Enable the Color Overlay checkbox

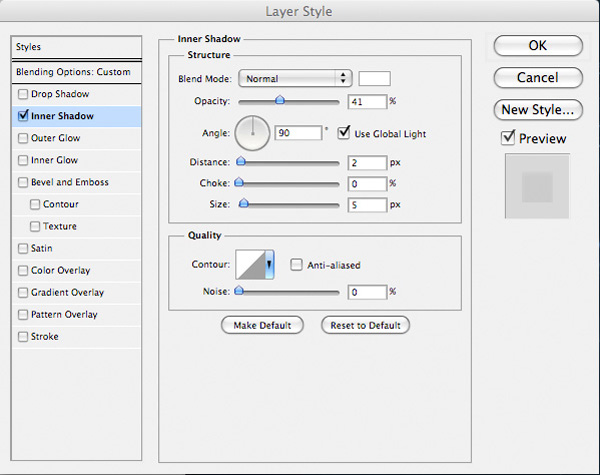(23, 271)
